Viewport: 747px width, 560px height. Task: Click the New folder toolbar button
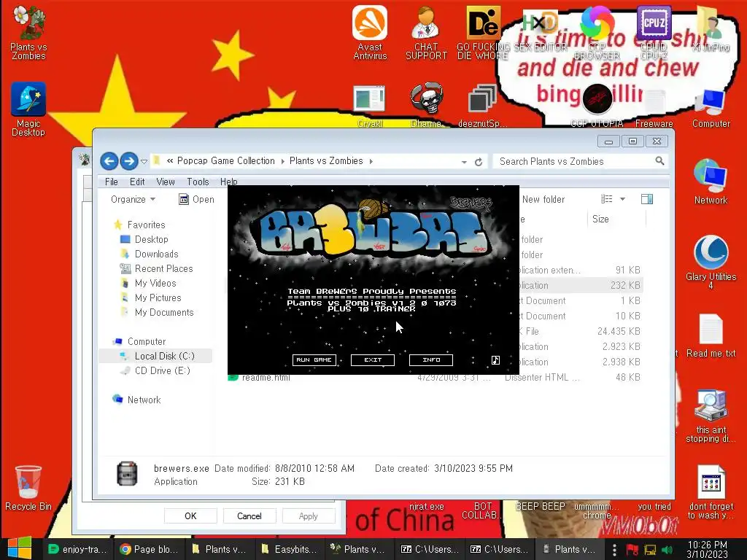point(543,199)
